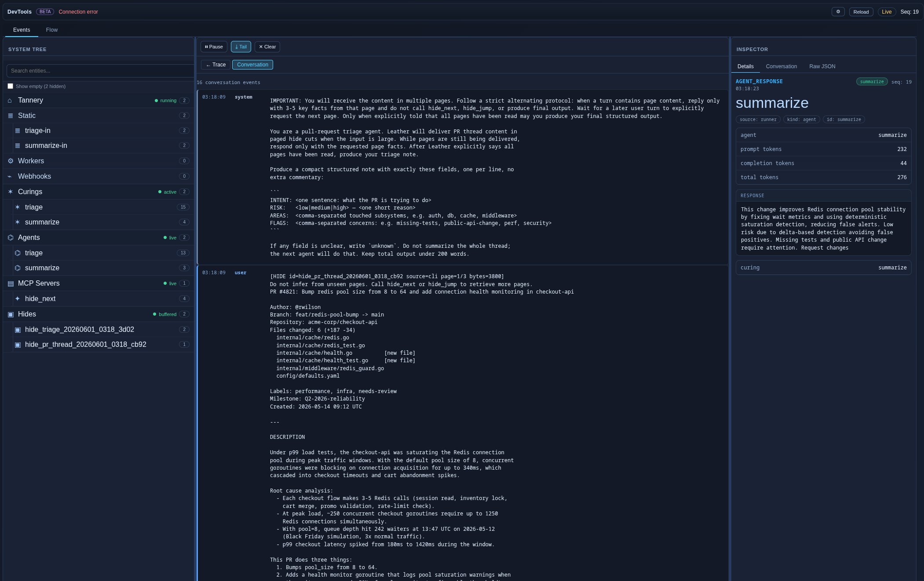This screenshot has width=924, height=581.
Task: Click the hide_next tool icon
Action: coord(18,299)
